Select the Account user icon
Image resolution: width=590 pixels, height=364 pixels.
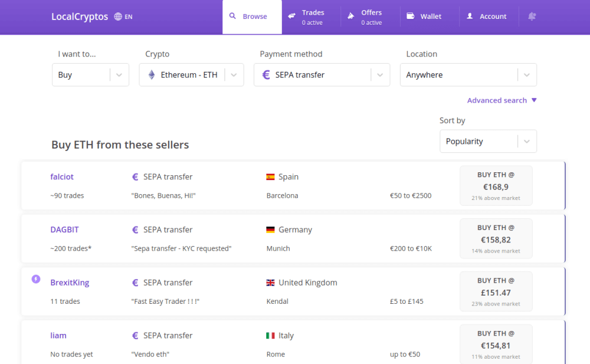tap(470, 16)
